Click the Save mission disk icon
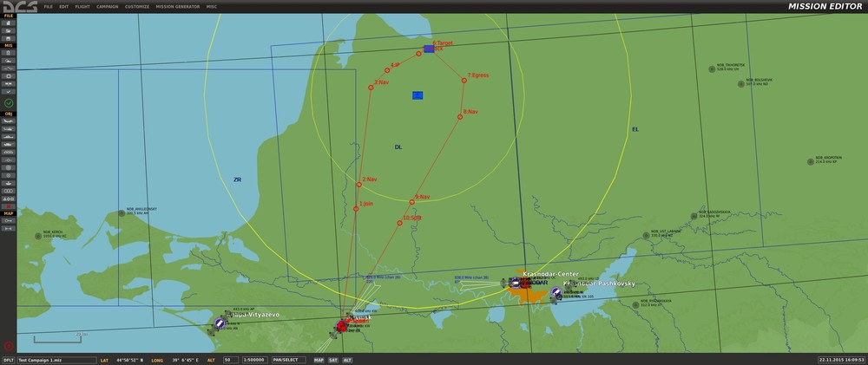The height and width of the screenshot is (365, 868). pos(9,37)
